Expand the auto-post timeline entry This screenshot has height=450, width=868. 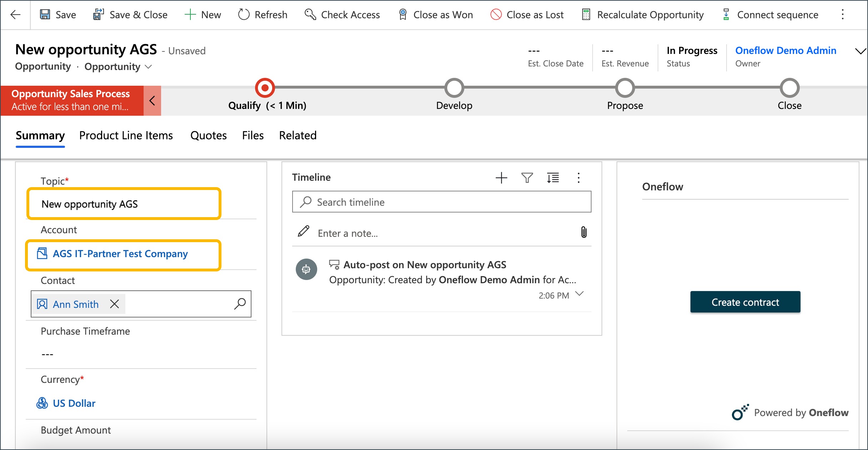point(579,294)
